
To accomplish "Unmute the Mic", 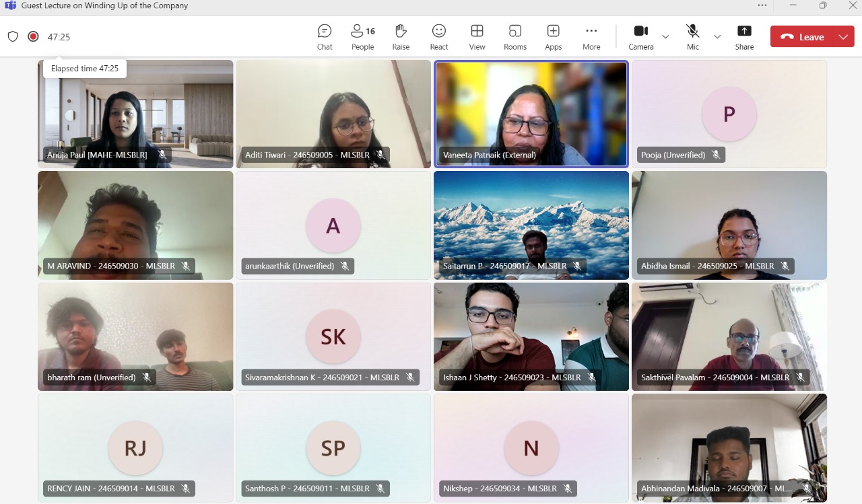I will point(692,37).
